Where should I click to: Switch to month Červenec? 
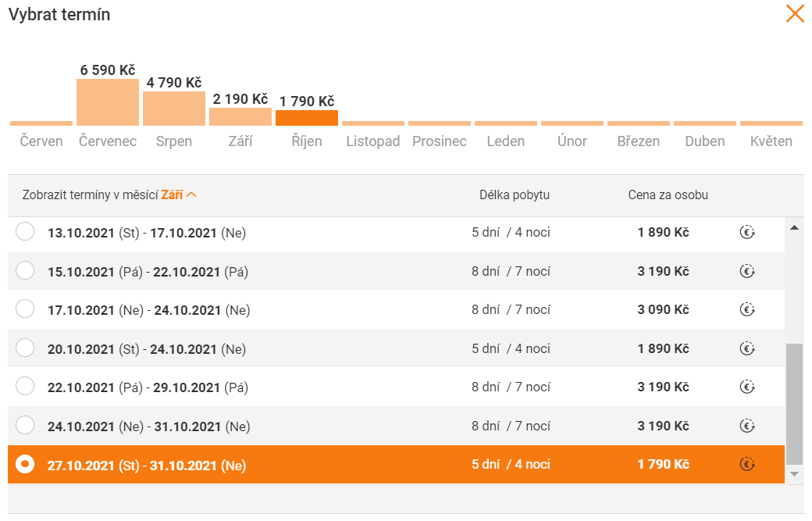108,141
